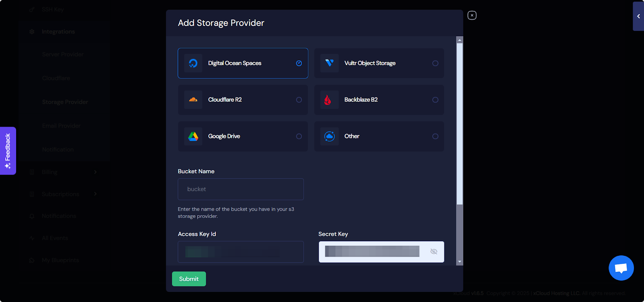Close the Add Storage Provider dialog
Screen dimensions: 644x302
coord(472,15)
